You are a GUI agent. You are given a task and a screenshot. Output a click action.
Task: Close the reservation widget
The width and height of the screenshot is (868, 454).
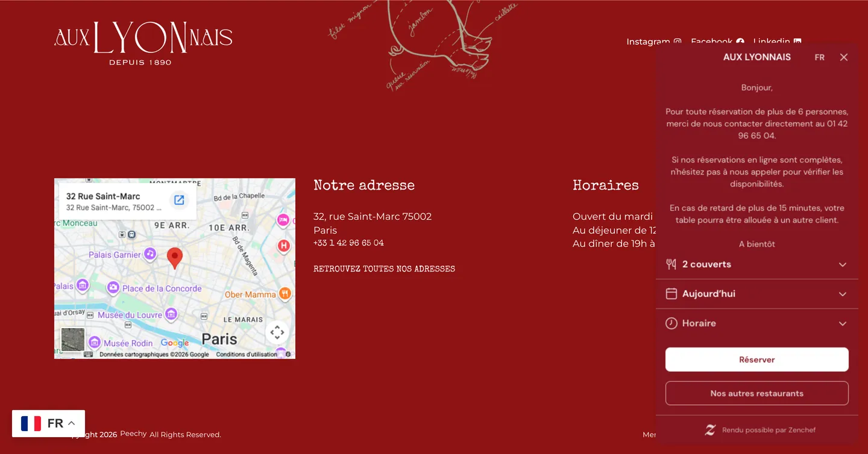coord(844,57)
